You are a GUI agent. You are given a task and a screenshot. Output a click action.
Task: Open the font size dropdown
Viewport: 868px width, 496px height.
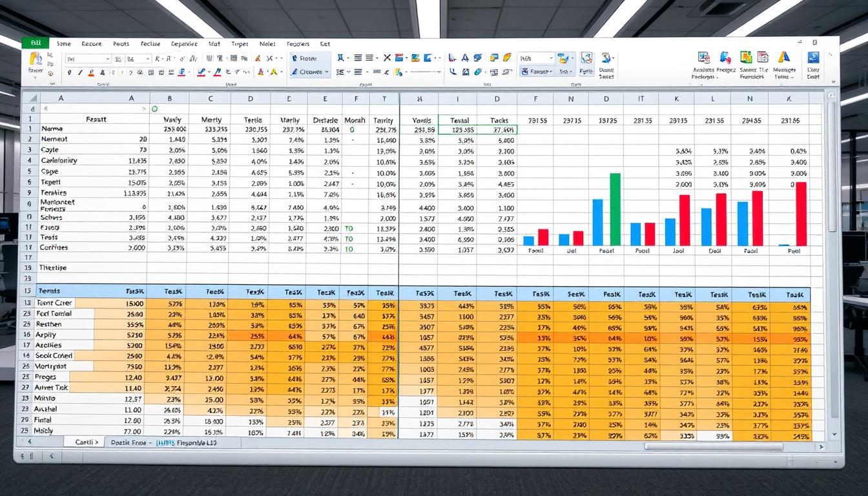point(138,59)
